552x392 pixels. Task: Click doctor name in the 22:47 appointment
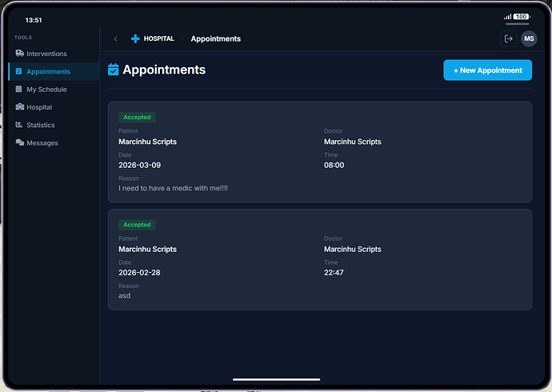click(353, 249)
